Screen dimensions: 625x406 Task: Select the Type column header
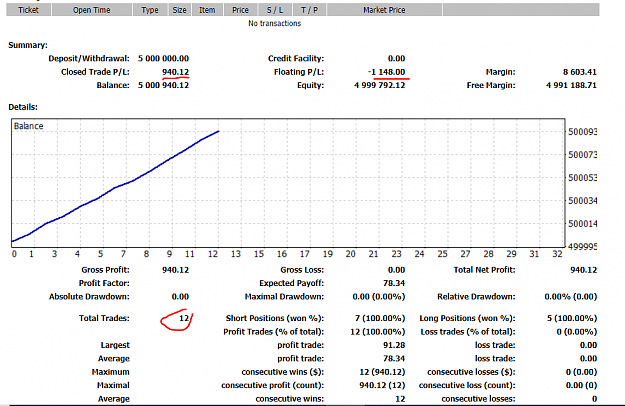pyautogui.click(x=150, y=10)
